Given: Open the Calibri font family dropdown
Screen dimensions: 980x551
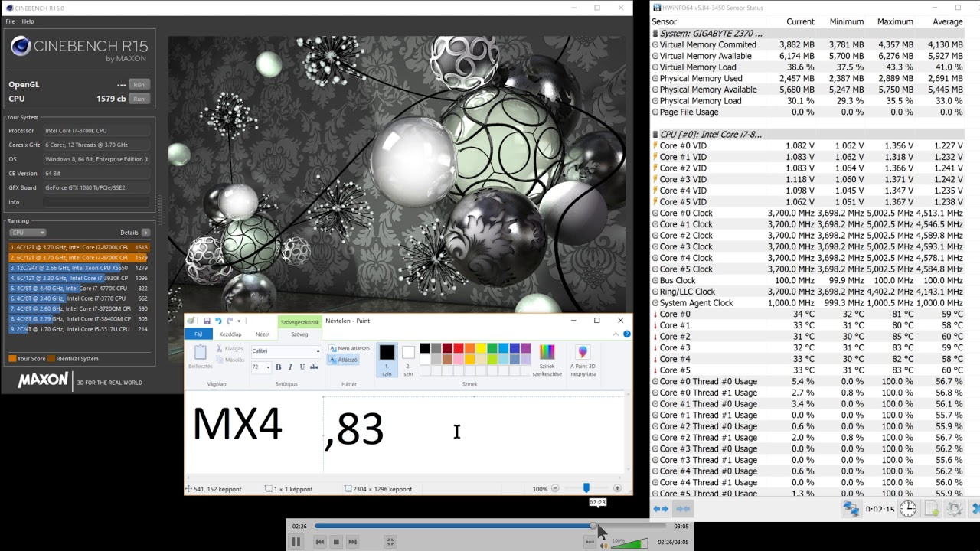Looking at the screenshot, I should (x=318, y=351).
